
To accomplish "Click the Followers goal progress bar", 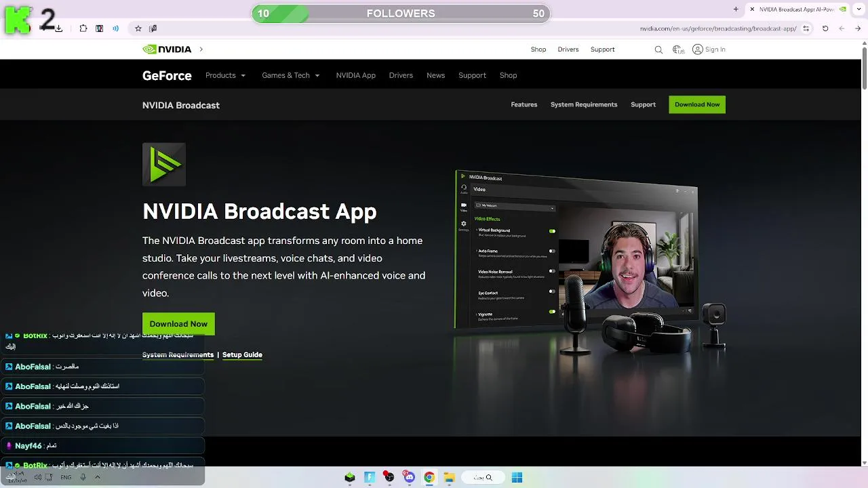I will (401, 14).
